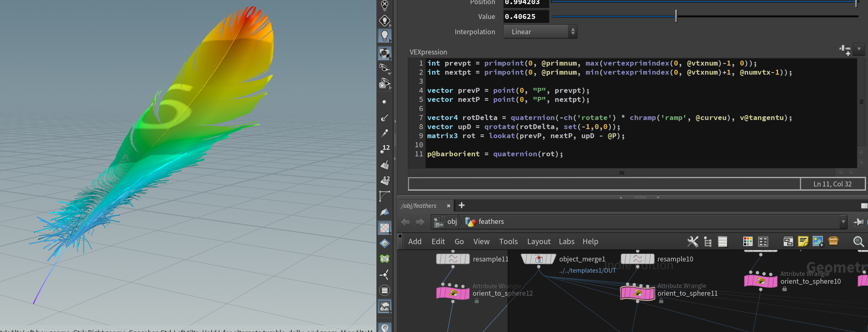This screenshot has height=332, width=868.
Task: Open the Interpolation Linear dropdown
Action: coord(540,32)
